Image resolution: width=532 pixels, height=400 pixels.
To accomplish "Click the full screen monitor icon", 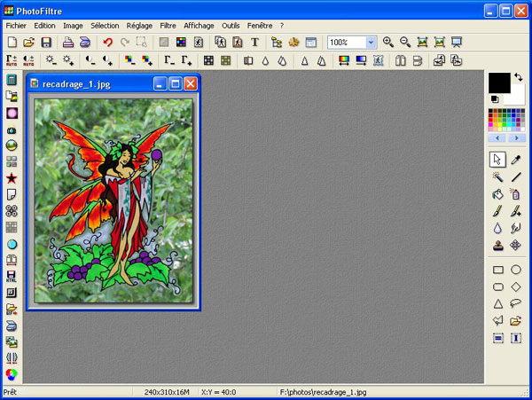I will coord(457,42).
